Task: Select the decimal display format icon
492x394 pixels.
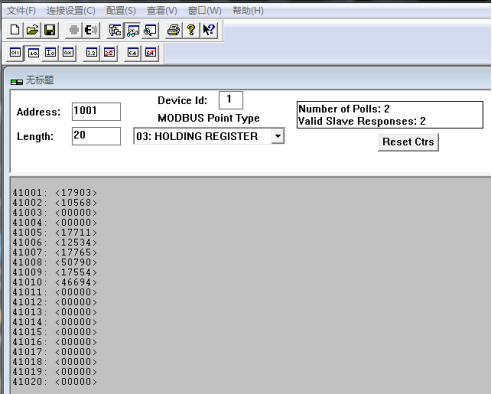Action: 33,53
